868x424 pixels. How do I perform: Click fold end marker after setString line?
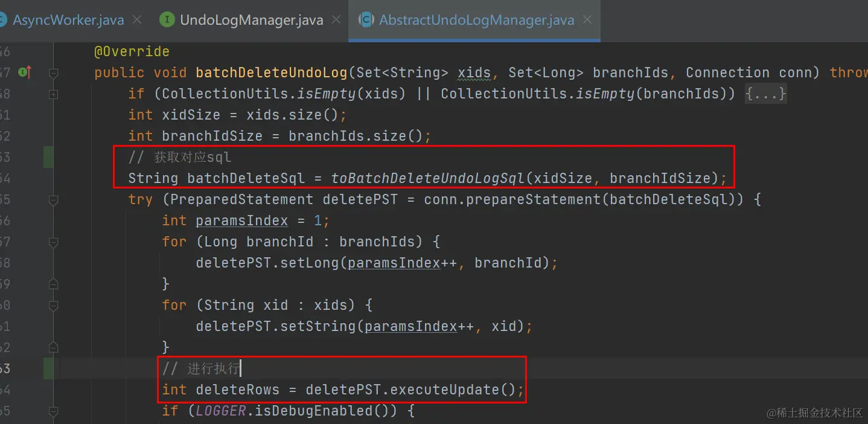click(x=54, y=347)
